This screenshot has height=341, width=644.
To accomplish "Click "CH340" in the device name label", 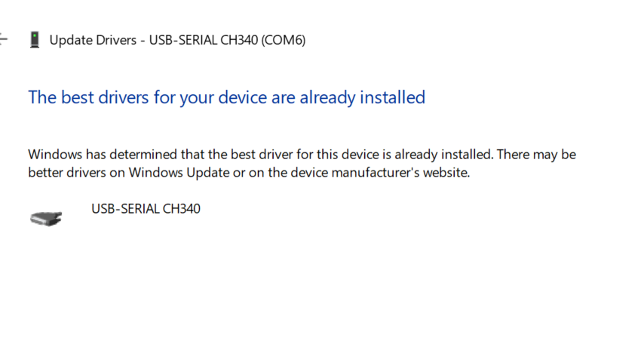I will [x=182, y=209].
